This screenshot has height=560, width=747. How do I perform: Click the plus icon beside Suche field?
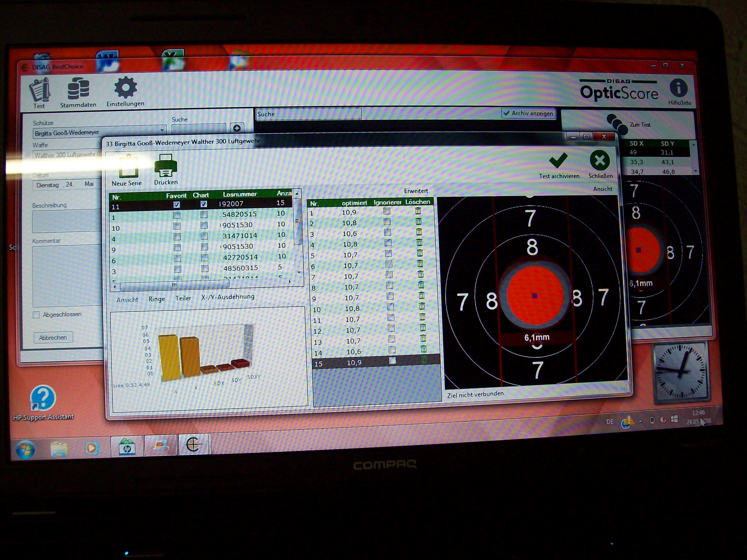(237, 128)
